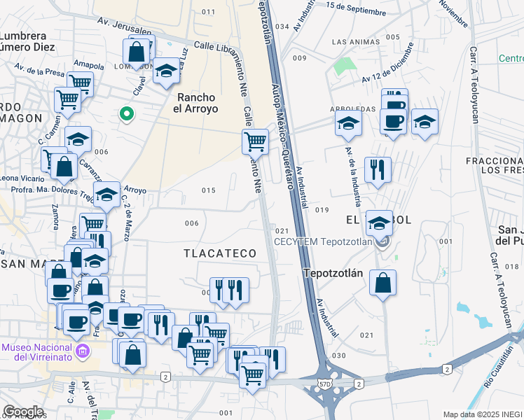Image resolution: width=524 pixels, height=420 pixels.
Task: Select the bottom shopping cart marker on highway 2
Action: coord(253,378)
